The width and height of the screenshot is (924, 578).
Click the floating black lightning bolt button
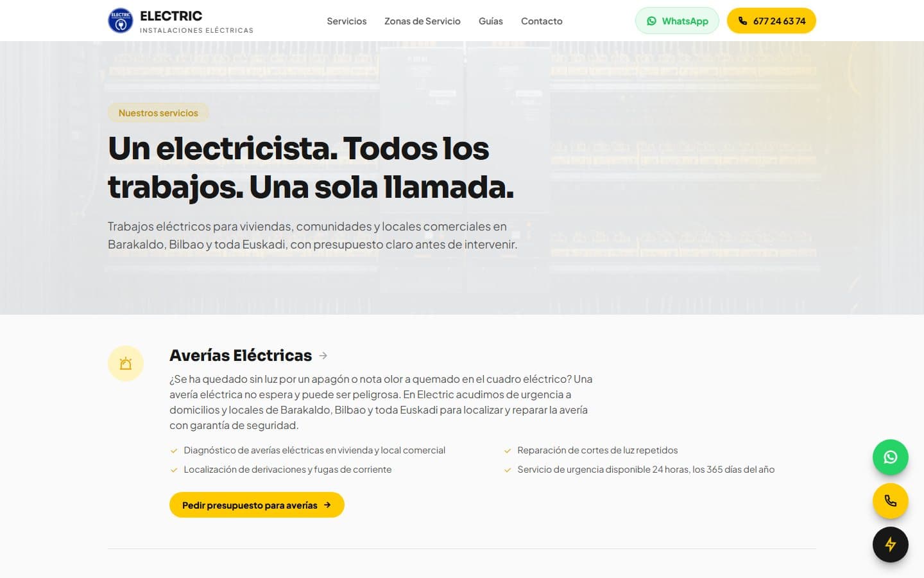coord(890,545)
